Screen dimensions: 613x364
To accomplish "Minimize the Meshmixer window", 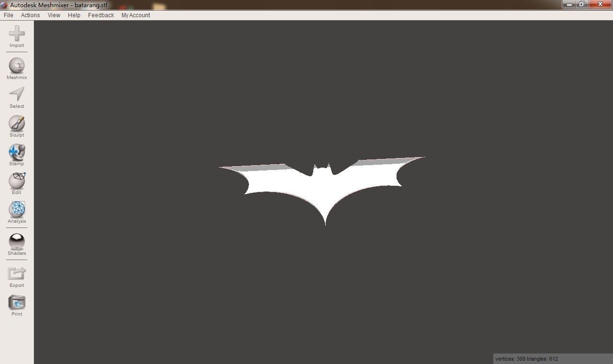I will coord(569,4).
